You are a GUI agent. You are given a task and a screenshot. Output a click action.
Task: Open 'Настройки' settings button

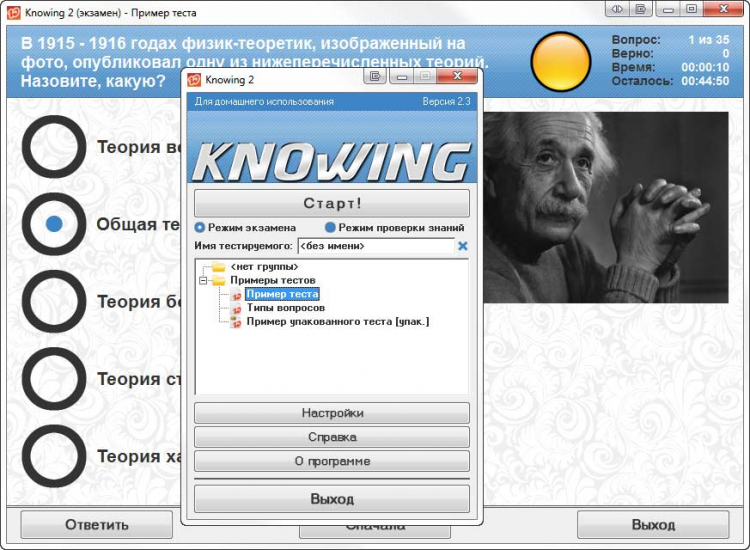pos(331,413)
